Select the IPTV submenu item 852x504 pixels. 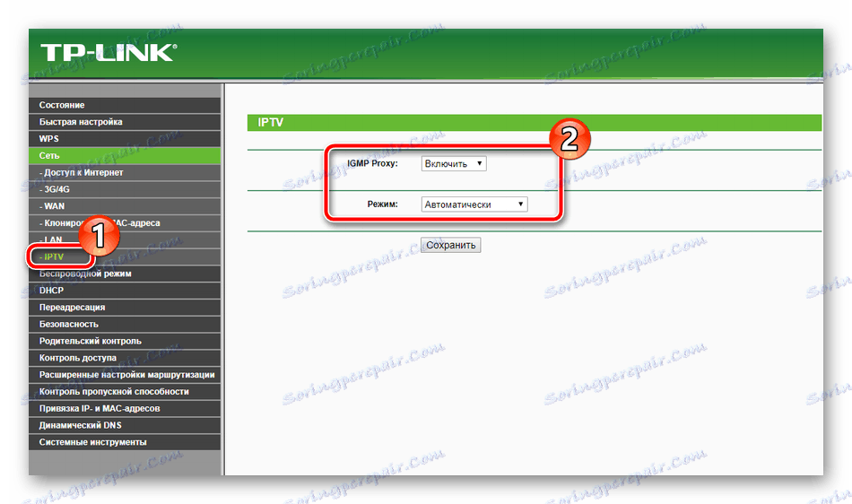[125, 256]
